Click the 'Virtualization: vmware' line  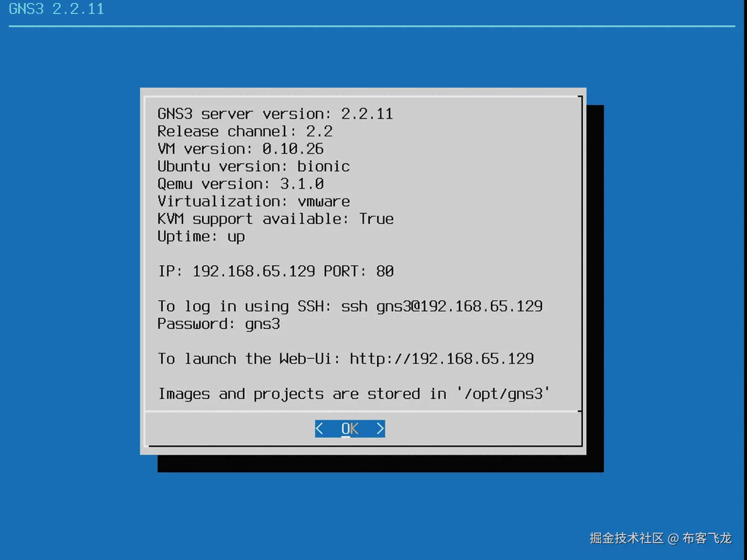point(253,201)
